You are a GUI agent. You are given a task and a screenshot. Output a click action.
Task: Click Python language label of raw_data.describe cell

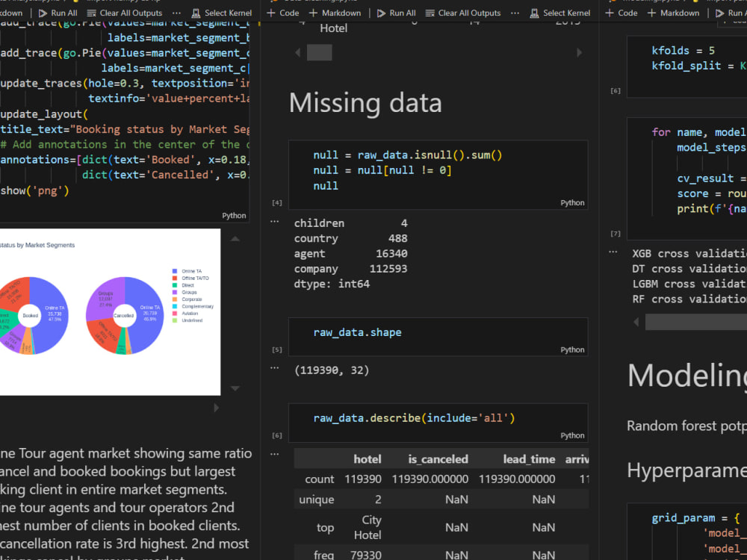(572, 435)
